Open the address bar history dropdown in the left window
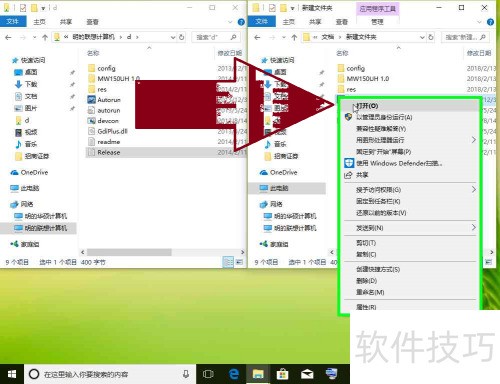Image resolution: width=500 pixels, height=384 pixels. (x=173, y=37)
